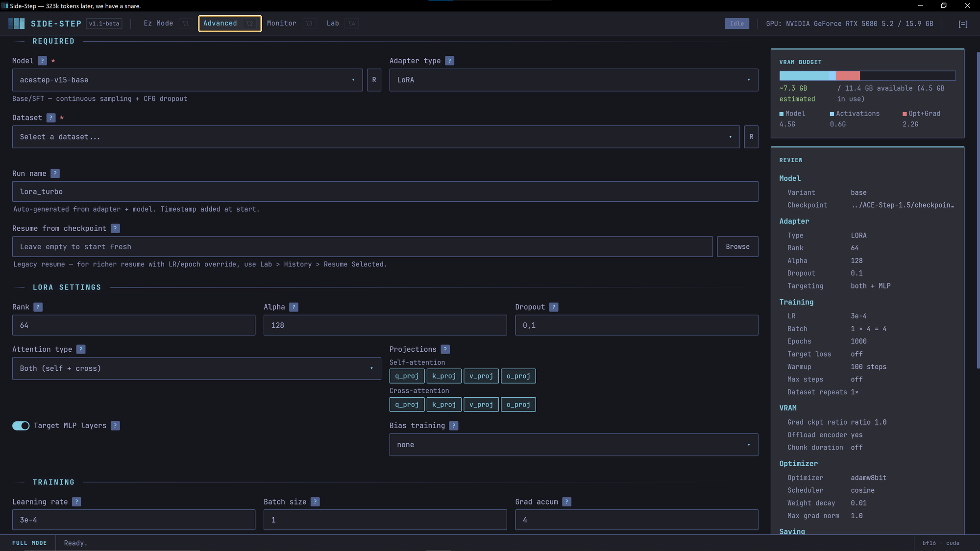Image resolution: width=980 pixels, height=551 pixels.
Task: Switch to the Monitor tab
Action: click(x=282, y=24)
